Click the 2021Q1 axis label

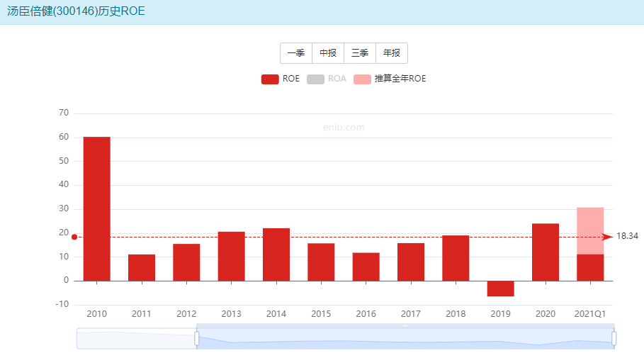pyautogui.click(x=590, y=314)
